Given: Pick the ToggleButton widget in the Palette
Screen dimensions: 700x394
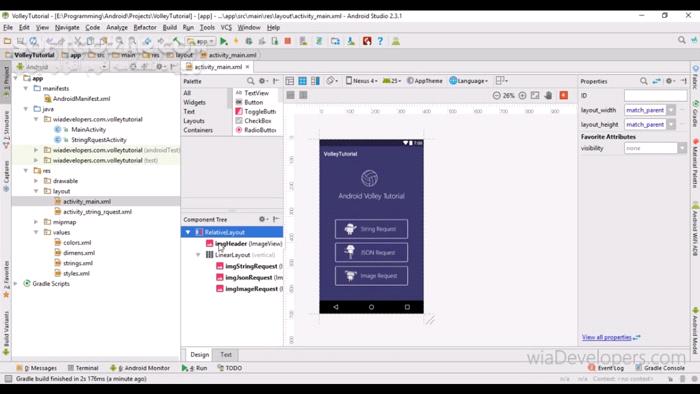Looking at the screenshot, I should (256, 112).
